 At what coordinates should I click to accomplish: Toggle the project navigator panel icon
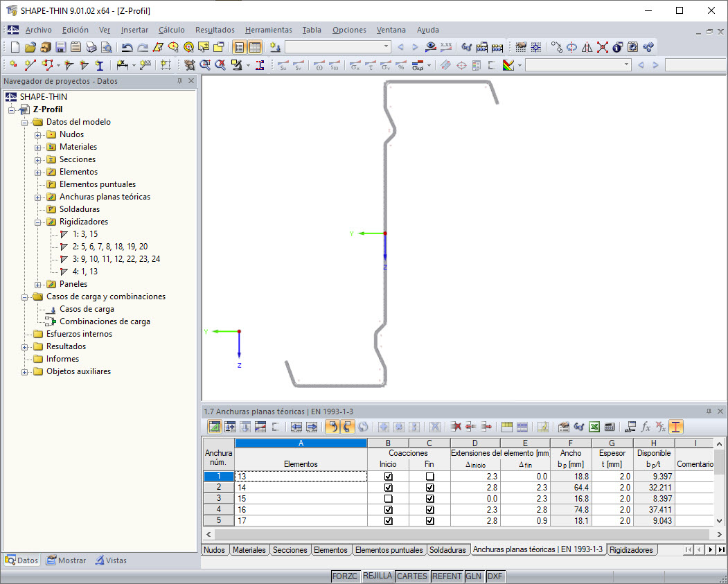(x=239, y=47)
